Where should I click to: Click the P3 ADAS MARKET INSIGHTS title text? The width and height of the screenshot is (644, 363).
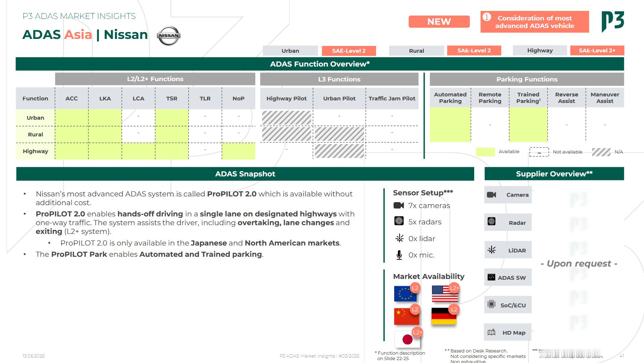(79, 16)
